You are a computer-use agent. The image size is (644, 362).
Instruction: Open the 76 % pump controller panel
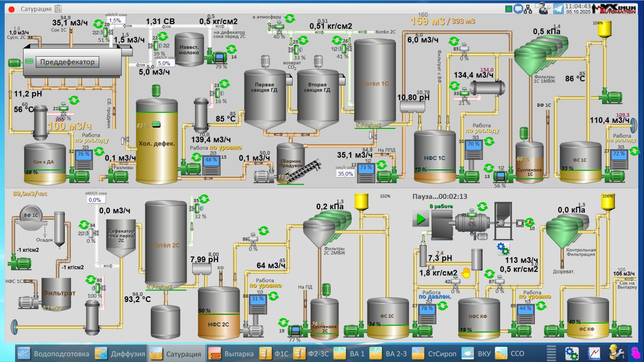coord(83,160)
